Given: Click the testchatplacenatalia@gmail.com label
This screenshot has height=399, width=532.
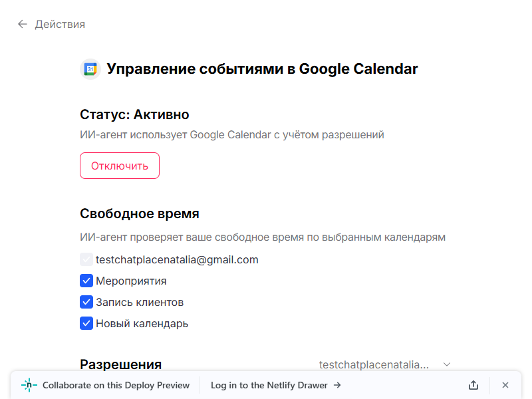Looking at the screenshot, I should click(177, 259).
